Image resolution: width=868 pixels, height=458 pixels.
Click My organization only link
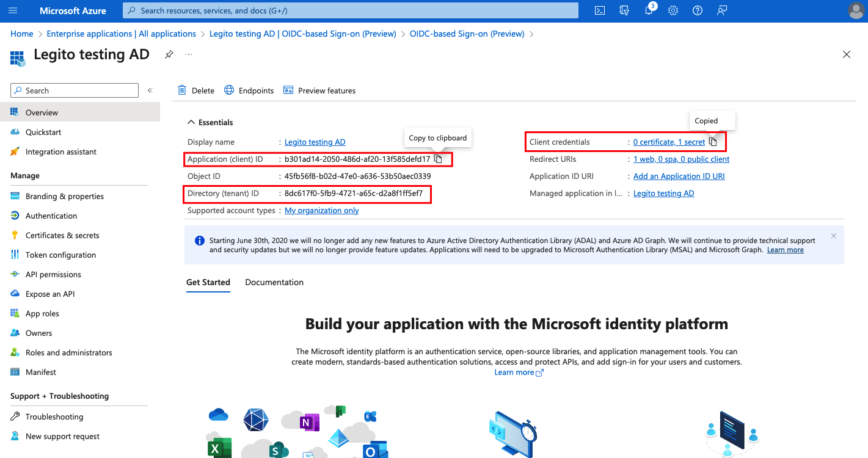click(322, 211)
